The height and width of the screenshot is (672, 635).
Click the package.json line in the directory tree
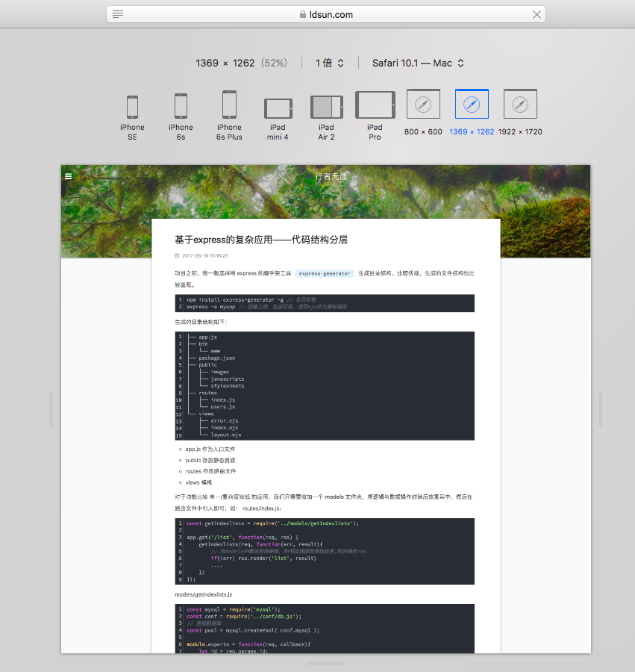[x=216, y=358]
